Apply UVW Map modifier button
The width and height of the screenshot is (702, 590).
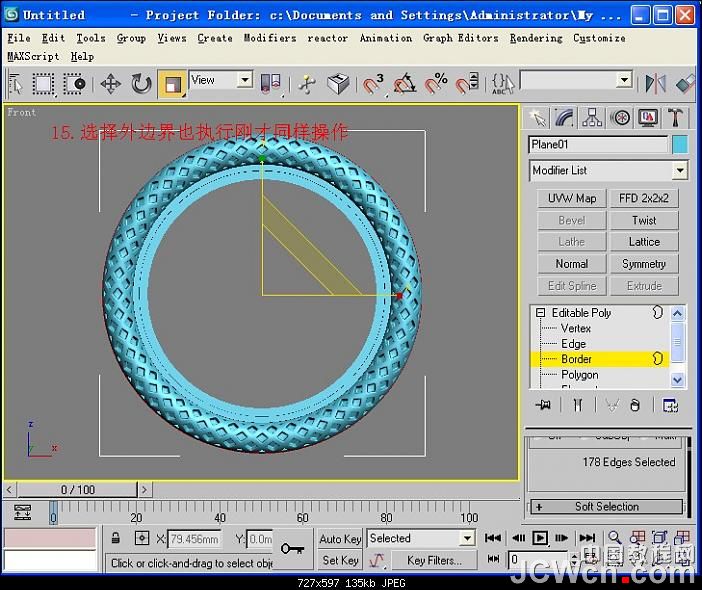click(572, 198)
